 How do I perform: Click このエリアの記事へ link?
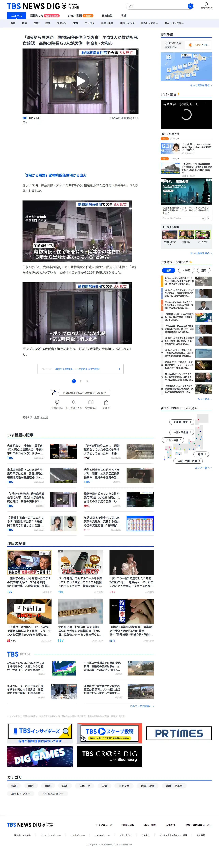pos(142,706)
